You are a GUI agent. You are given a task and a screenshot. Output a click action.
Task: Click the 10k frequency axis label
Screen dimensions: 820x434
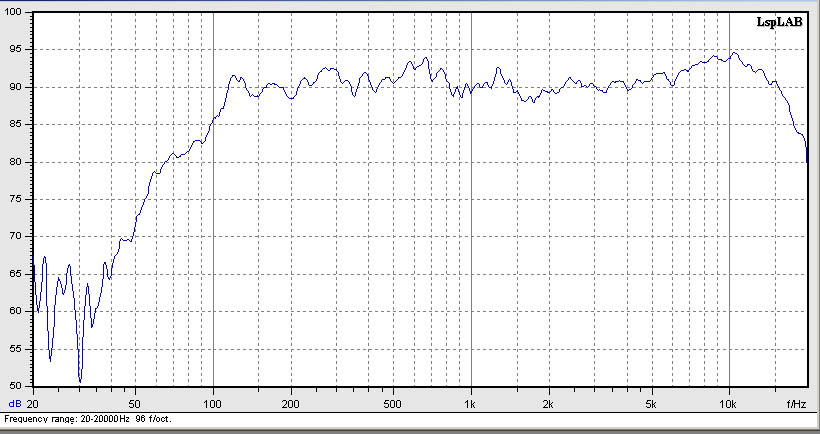[x=728, y=404]
